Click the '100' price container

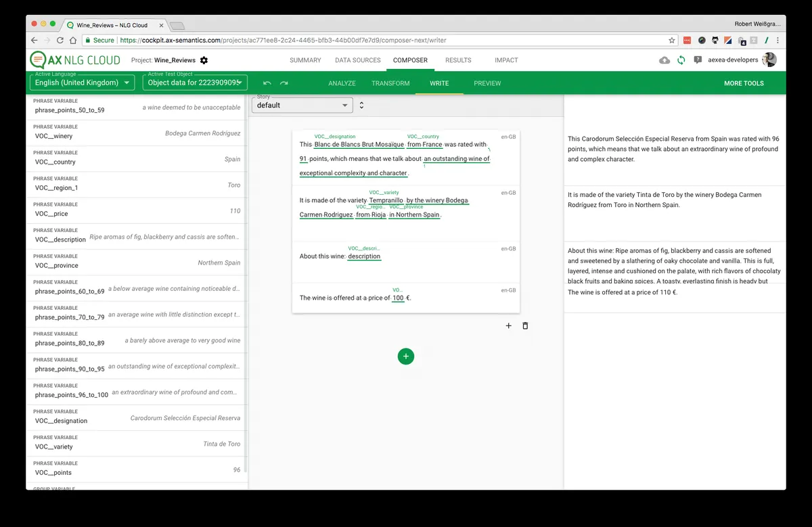pyautogui.click(x=398, y=298)
